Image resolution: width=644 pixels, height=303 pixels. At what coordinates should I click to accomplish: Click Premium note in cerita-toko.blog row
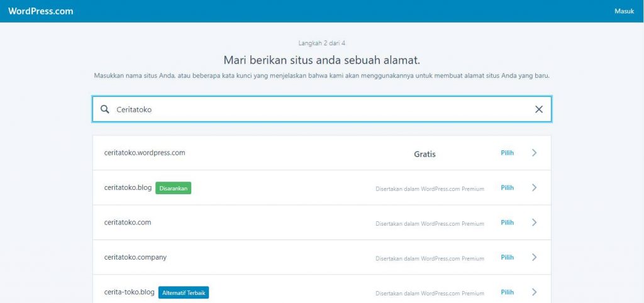pyautogui.click(x=430, y=294)
